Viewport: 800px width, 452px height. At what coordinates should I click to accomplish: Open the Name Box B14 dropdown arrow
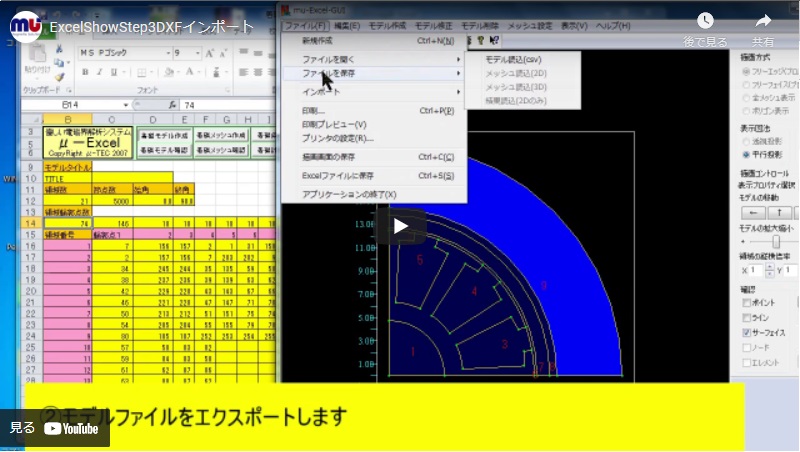tap(126, 105)
